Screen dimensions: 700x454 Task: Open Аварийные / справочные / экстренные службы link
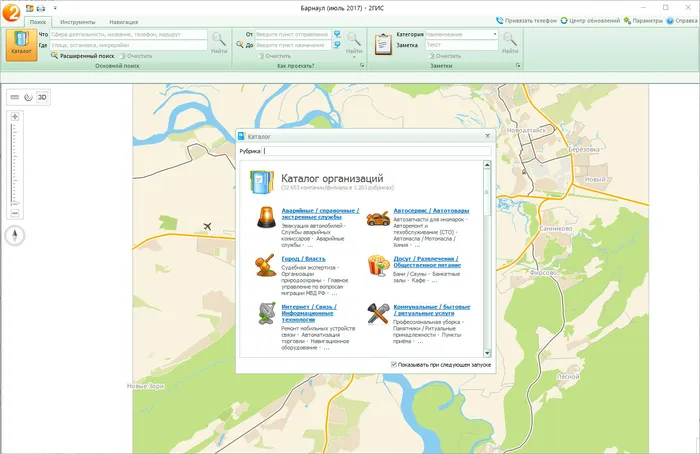320,213
